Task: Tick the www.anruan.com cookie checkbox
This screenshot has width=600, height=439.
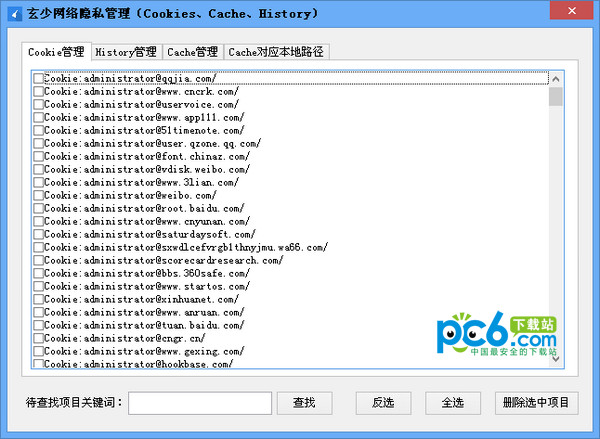Action: point(38,312)
